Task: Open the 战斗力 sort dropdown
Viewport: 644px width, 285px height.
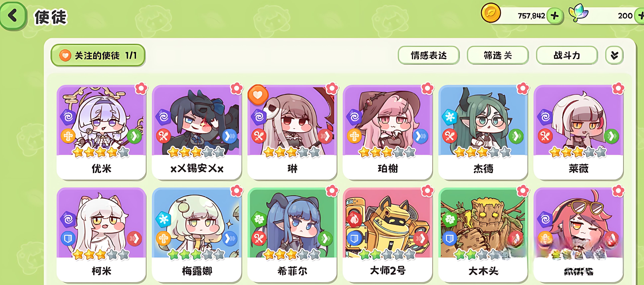Action: [567, 55]
